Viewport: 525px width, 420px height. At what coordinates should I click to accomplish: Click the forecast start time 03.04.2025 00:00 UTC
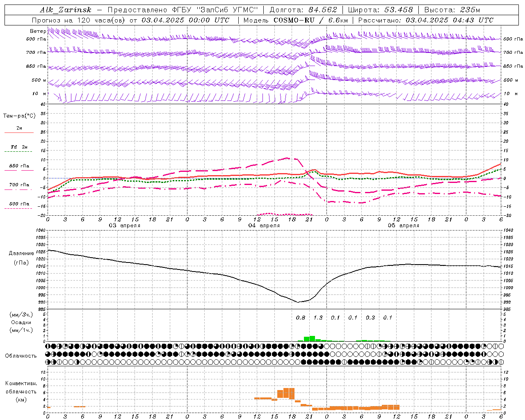[x=185, y=20]
